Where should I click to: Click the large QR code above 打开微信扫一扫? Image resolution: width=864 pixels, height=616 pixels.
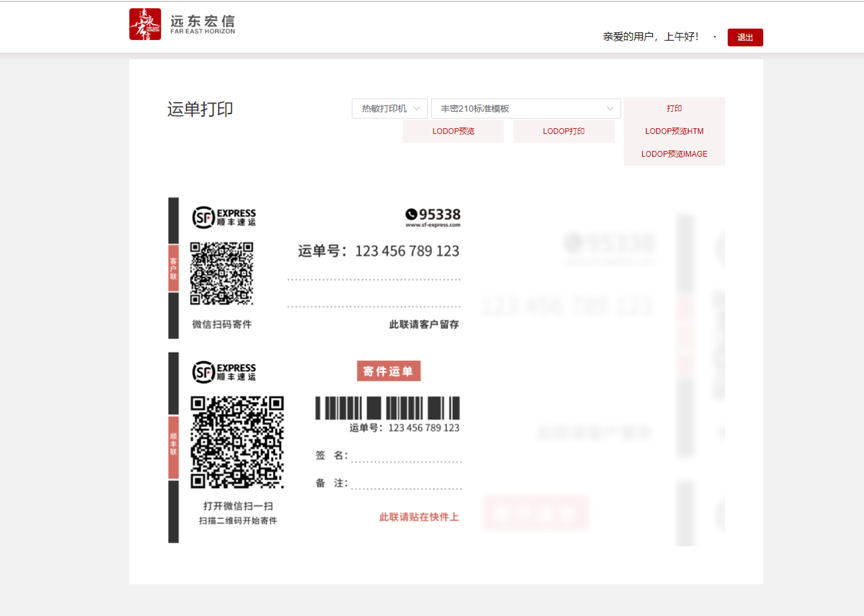(237, 442)
